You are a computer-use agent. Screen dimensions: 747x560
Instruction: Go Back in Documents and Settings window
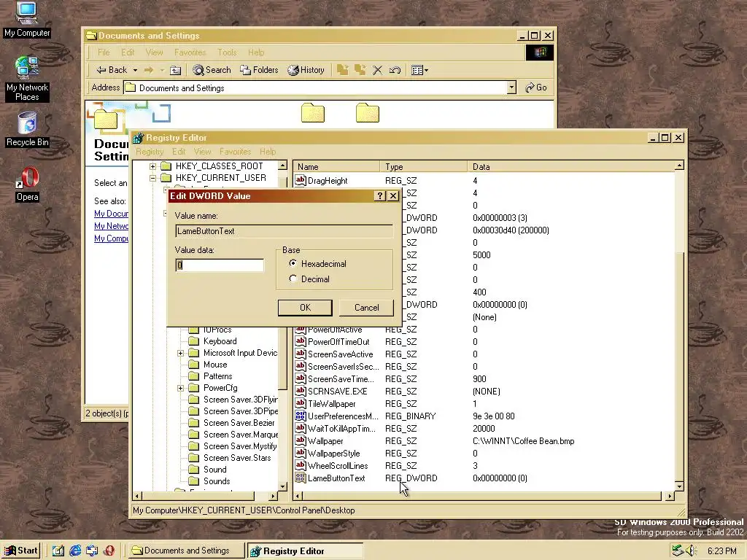coord(112,70)
